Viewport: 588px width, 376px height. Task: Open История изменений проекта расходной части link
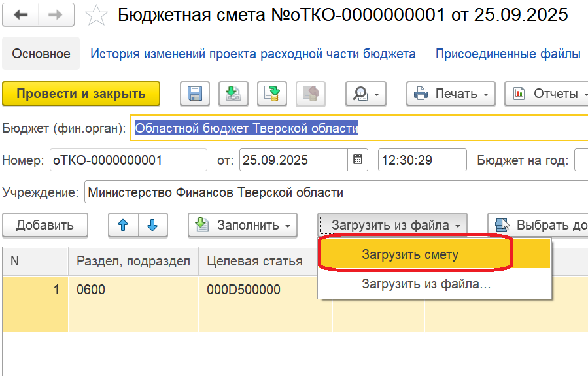252,54
